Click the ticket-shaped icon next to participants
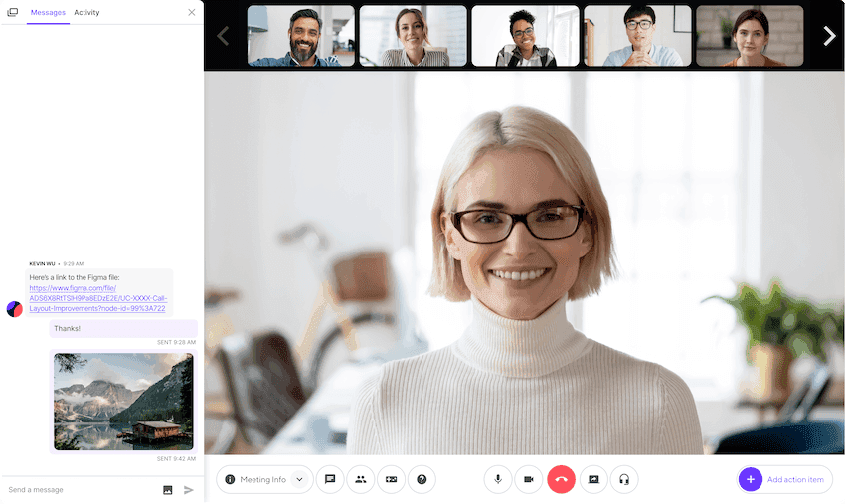This screenshot has width=845, height=504. pyautogui.click(x=391, y=479)
